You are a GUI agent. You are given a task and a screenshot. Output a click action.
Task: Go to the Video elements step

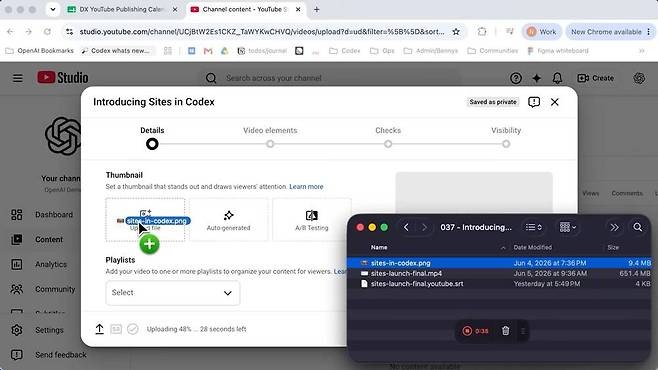click(270, 137)
